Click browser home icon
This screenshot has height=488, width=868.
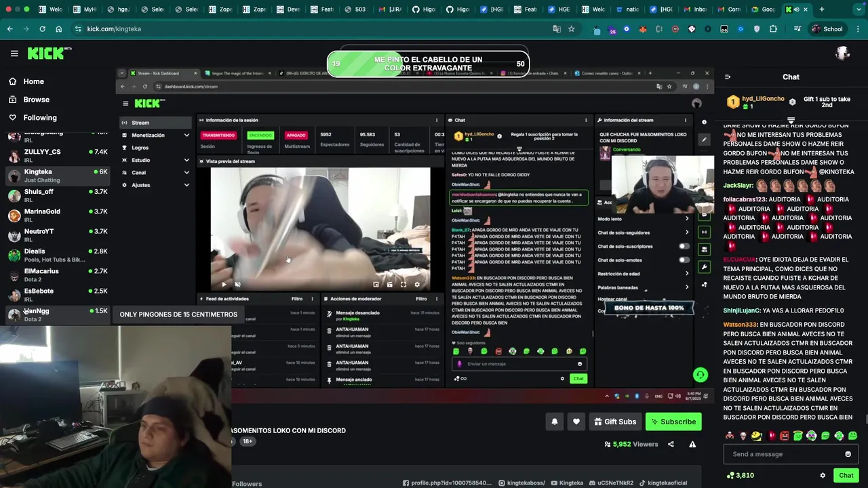coord(58,29)
